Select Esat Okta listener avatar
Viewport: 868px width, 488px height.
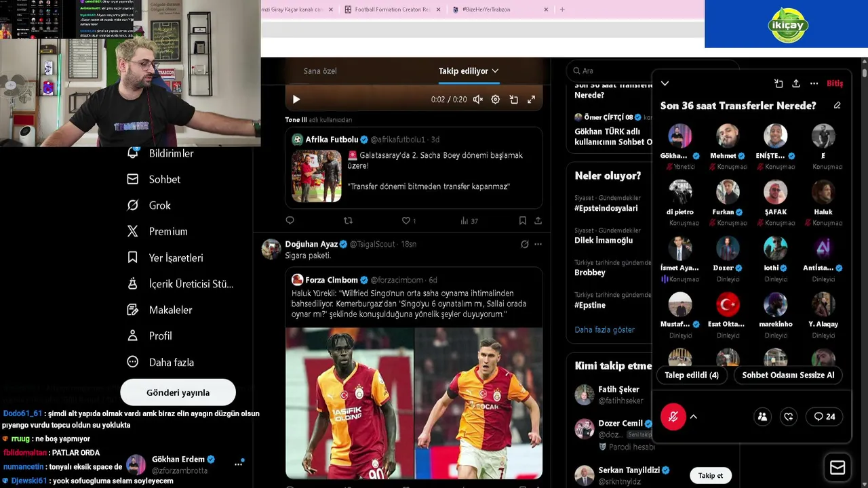[728, 304]
